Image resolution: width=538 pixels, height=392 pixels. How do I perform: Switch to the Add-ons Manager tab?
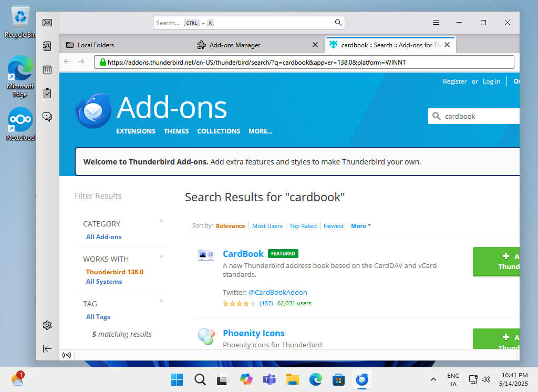click(257, 45)
